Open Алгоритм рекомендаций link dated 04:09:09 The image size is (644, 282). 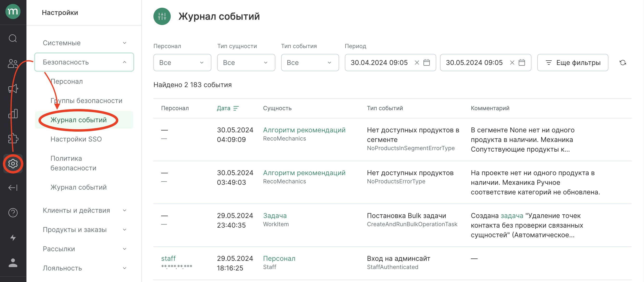pos(304,130)
